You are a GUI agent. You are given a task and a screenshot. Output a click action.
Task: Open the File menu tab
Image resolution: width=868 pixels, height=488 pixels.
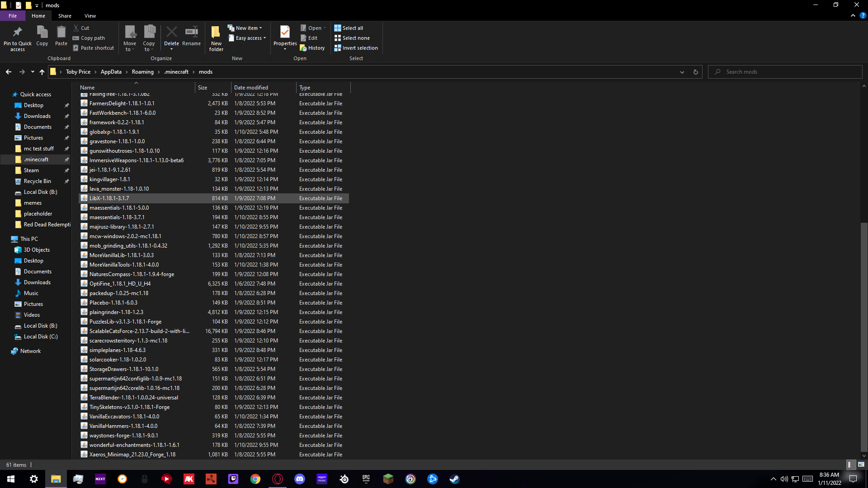(x=13, y=16)
